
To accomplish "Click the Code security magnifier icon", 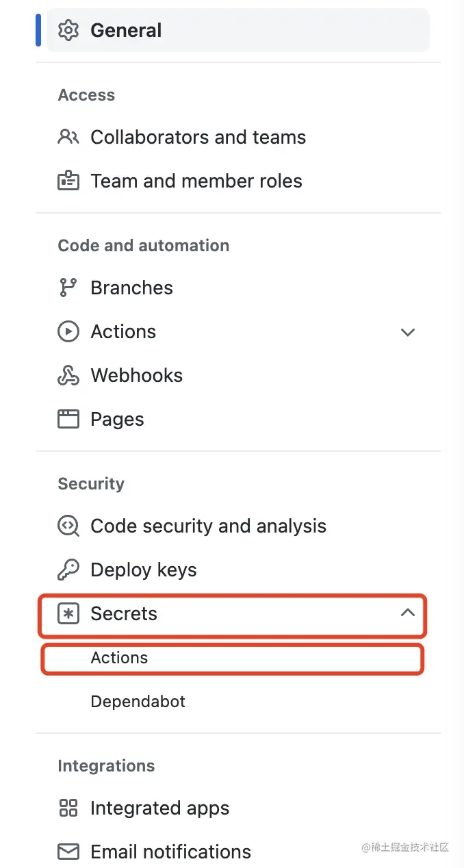I will click(68, 526).
